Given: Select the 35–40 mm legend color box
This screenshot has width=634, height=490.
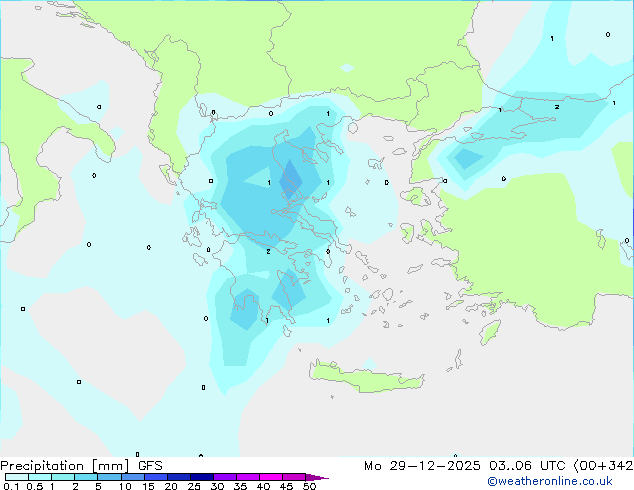Looking at the screenshot, I should click(248, 477).
